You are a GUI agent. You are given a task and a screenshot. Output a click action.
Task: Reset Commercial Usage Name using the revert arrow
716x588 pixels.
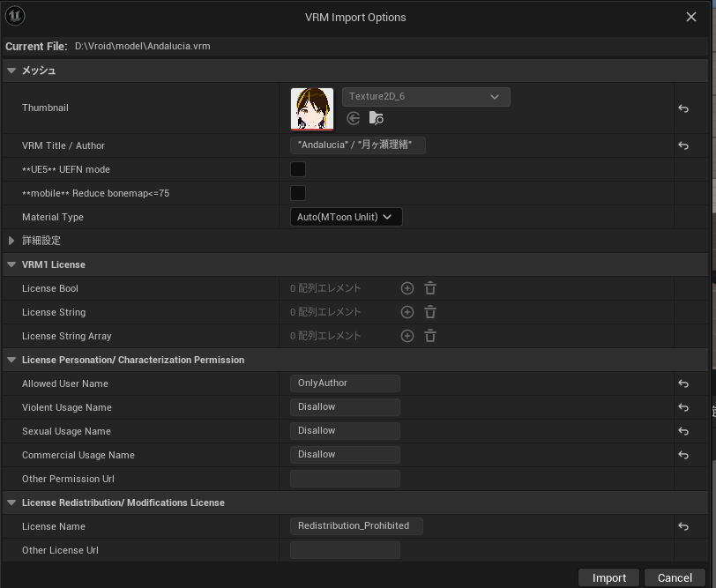point(682,454)
